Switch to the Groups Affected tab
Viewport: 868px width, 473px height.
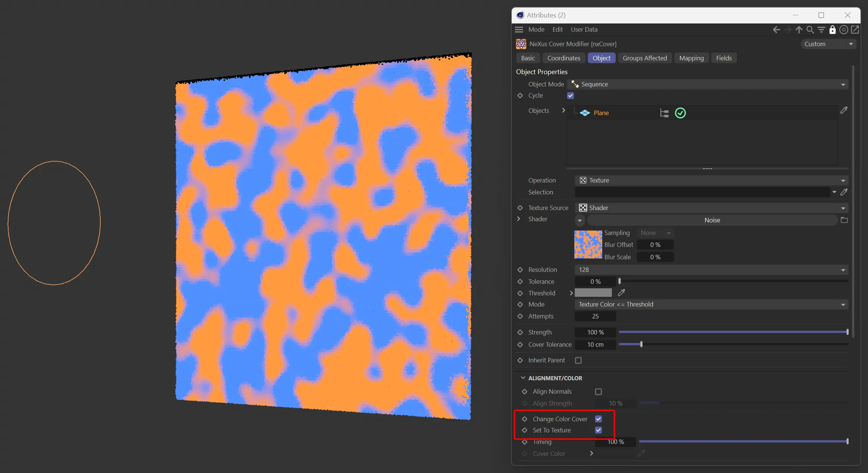tap(644, 58)
